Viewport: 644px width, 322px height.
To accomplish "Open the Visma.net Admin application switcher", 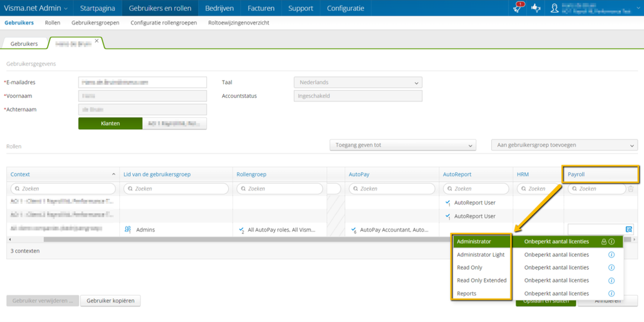I will (36, 8).
